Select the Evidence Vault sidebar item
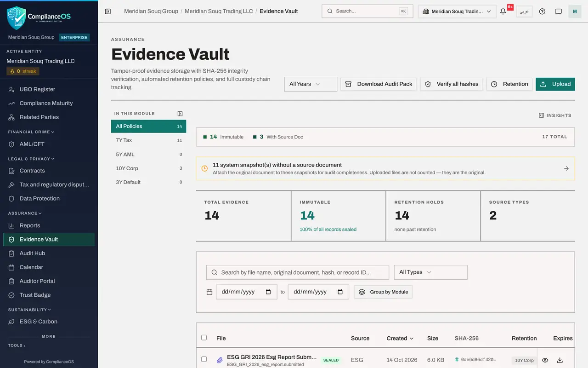Screen dimensions: 588x368 coord(49,239)
